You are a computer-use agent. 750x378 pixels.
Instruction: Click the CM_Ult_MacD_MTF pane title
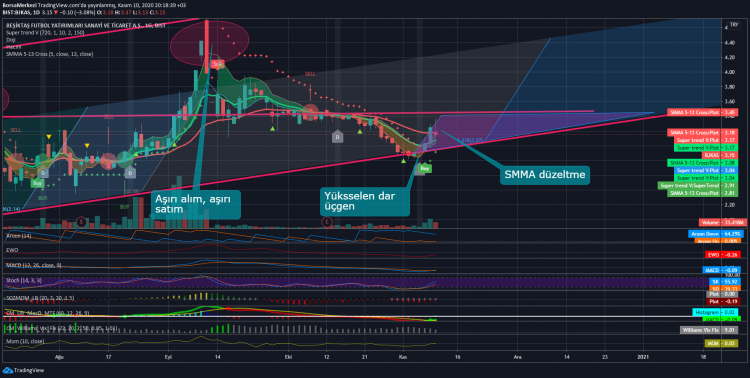pyautogui.click(x=47, y=313)
